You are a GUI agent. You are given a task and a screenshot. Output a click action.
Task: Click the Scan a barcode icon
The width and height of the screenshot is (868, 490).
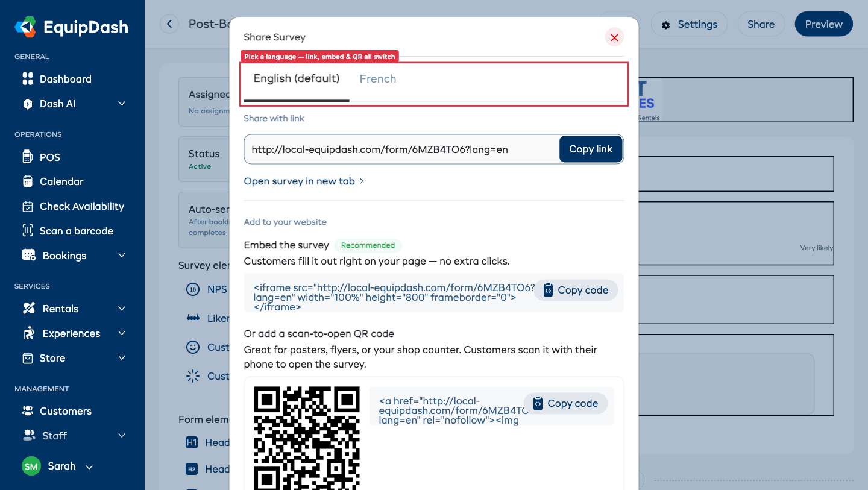(x=27, y=231)
